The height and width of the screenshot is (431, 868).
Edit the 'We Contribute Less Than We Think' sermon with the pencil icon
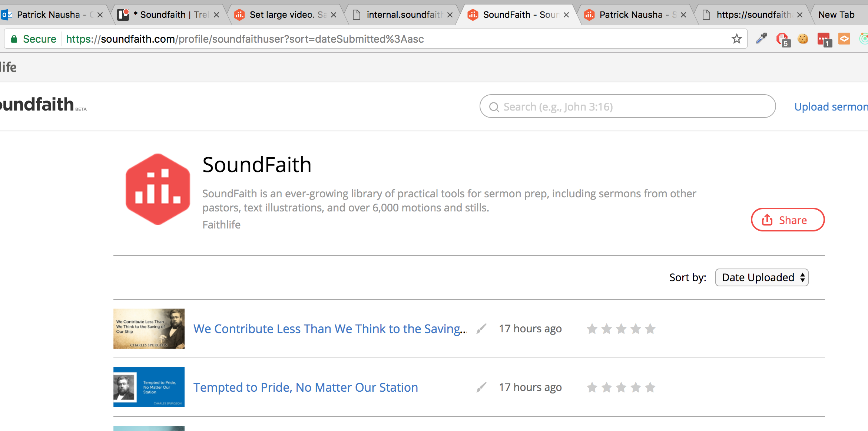tap(481, 329)
